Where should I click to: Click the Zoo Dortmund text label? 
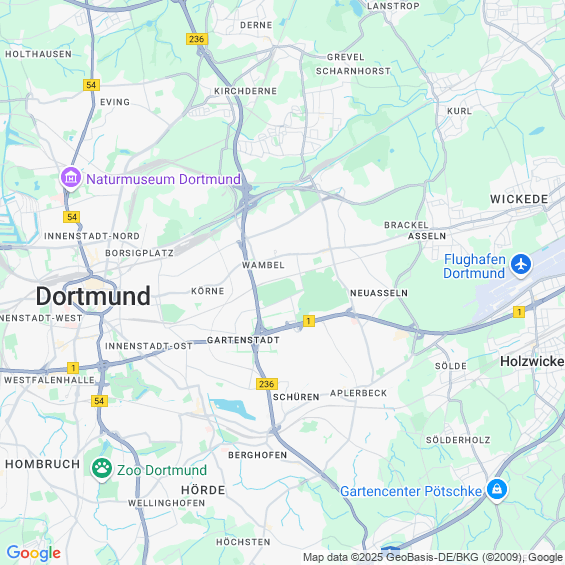(x=162, y=470)
